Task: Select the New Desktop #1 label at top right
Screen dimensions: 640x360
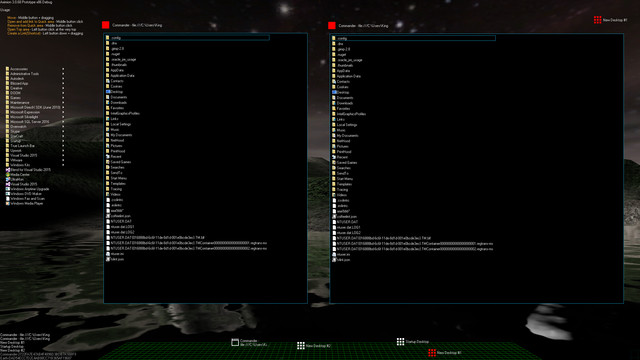Action: pyautogui.click(x=615, y=20)
